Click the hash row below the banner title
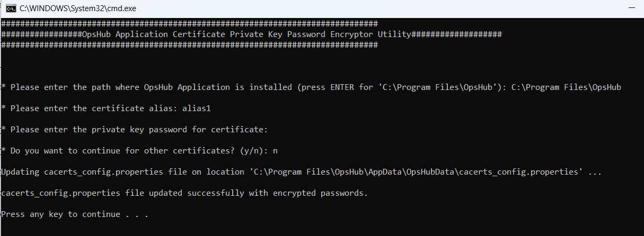This screenshot has height=236, width=644. pyautogui.click(x=189, y=46)
